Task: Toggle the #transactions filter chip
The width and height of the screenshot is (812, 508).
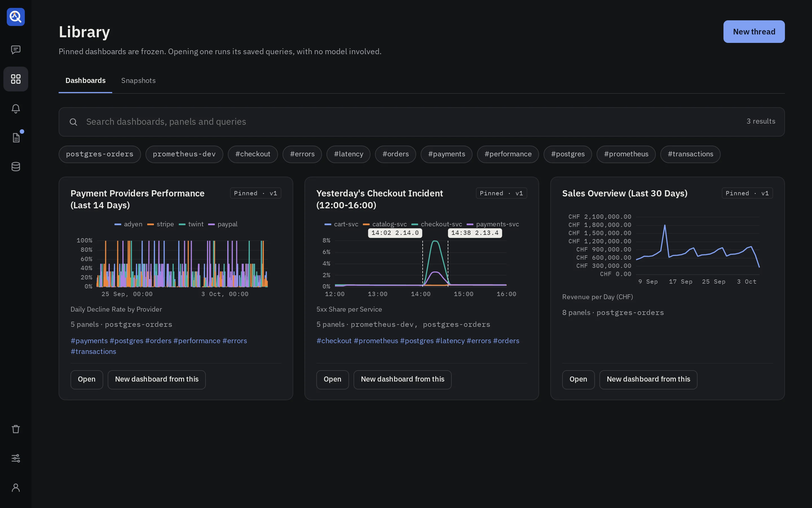Action: pos(690,154)
